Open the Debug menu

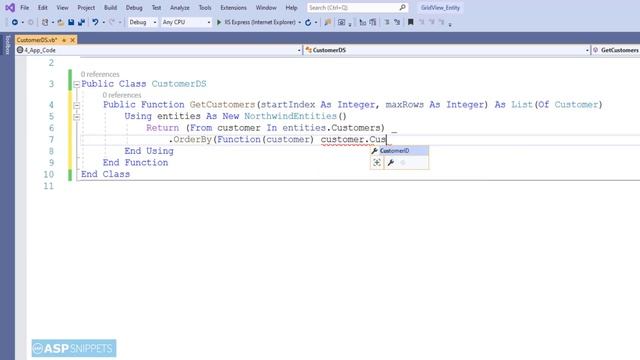[134, 8]
